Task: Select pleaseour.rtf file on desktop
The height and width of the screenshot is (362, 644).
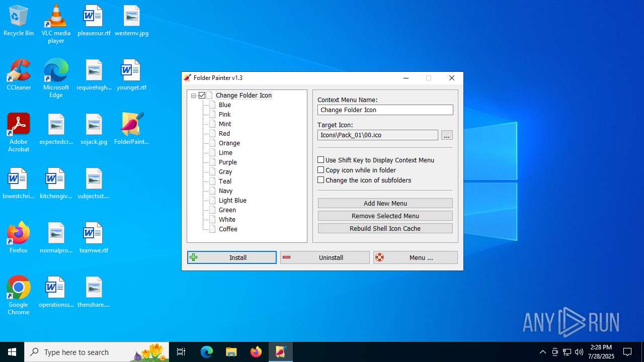Action: pos(94,21)
